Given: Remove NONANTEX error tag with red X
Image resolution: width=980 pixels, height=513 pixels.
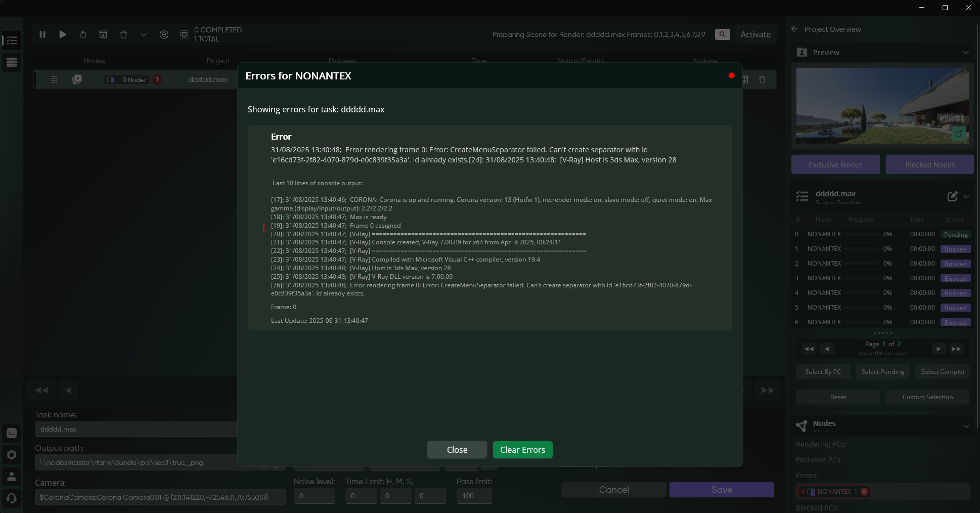Looking at the screenshot, I should click(x=864, y=491).
